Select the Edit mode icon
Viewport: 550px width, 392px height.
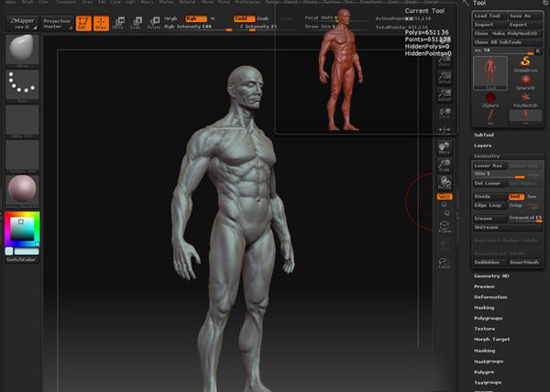coord(83,22)
